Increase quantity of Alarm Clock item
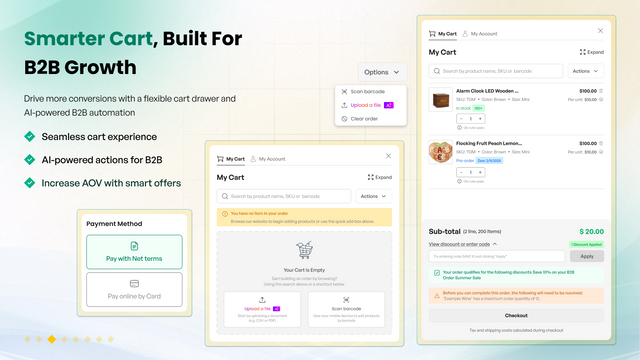Screen dimensions: 640x360 480,119
